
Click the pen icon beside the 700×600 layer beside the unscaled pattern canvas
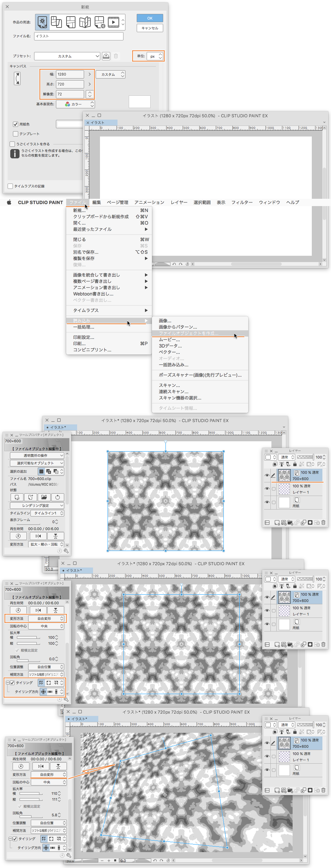[x=273, y=475]
